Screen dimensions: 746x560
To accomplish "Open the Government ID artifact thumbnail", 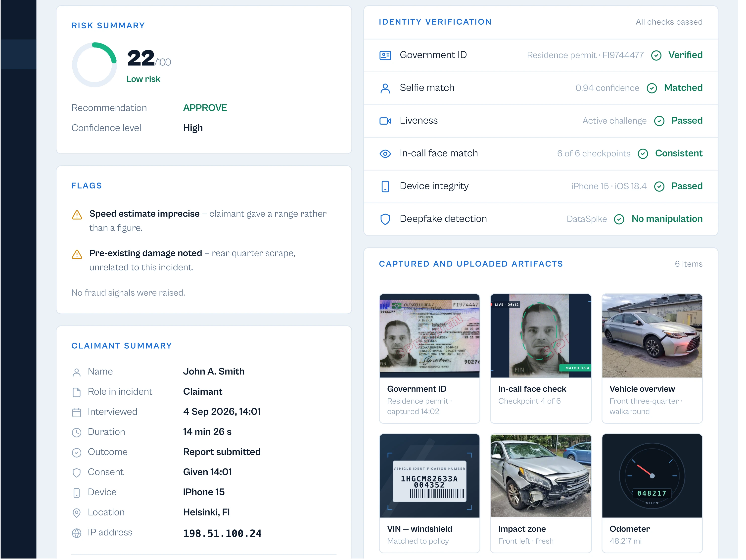I will click(x=429, y=336).
